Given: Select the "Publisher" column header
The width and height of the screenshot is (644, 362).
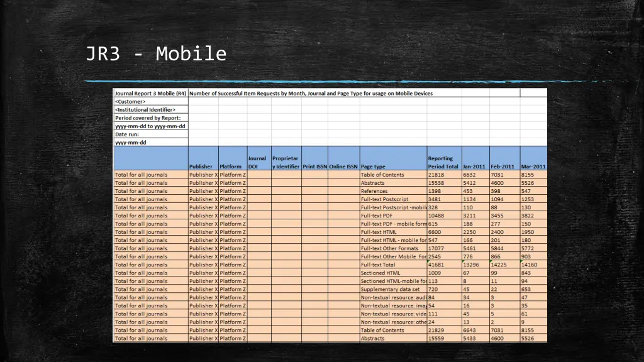Looking at the screenshot, I should point(203,158).
